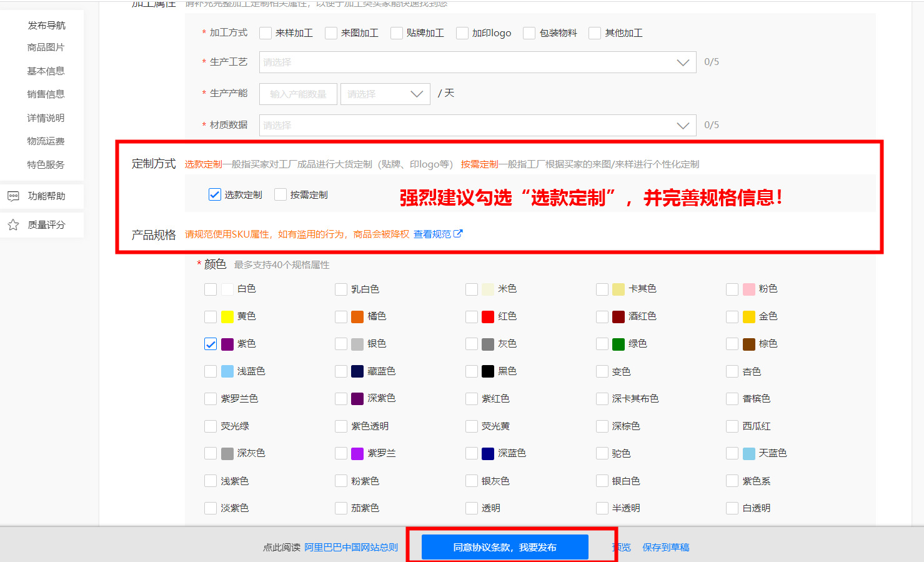
Task: Enable the 加印logo checkbox
Action: point(462,33)
